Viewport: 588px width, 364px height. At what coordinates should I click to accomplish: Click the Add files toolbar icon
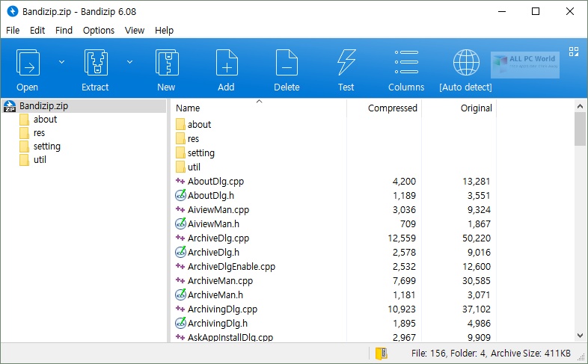[x=226, y=64]
